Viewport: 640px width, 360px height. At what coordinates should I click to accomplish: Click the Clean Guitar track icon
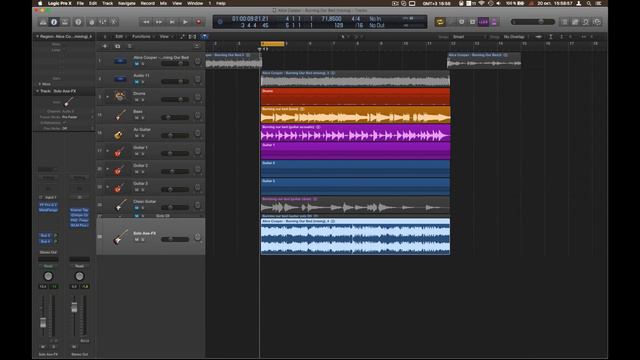coord(120,204)
